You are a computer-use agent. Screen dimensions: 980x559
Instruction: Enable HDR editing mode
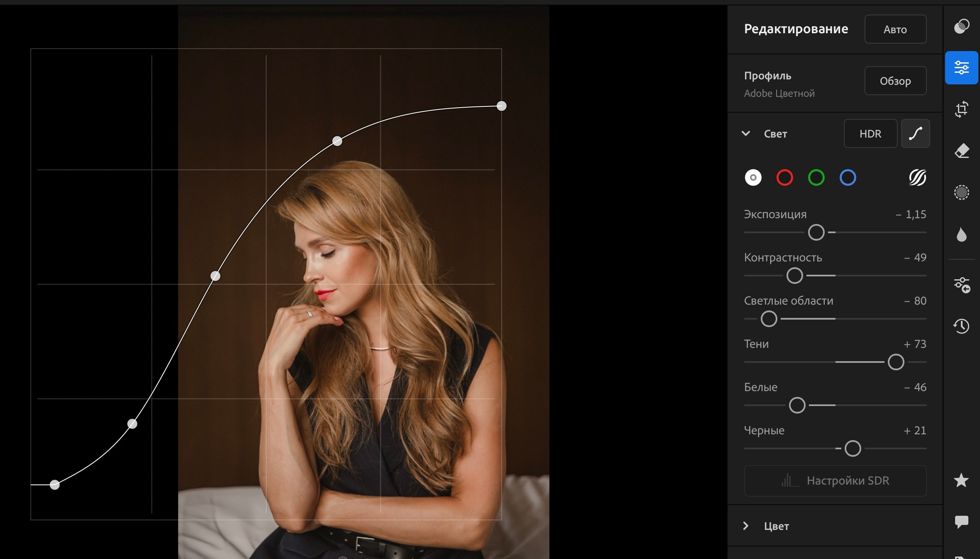point(870,133)
